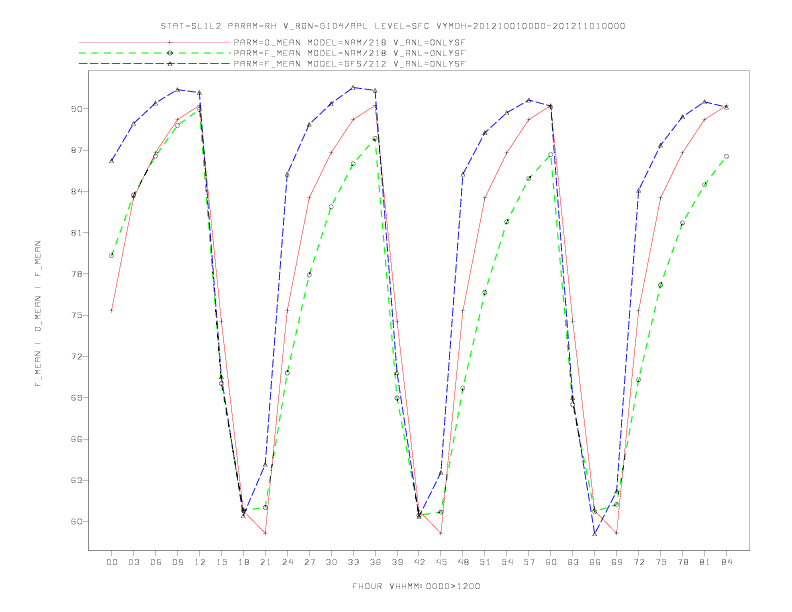792x612 pixels.
Task: Select the O_MEAN NAM/218 legend label
Action: [349, 43]
